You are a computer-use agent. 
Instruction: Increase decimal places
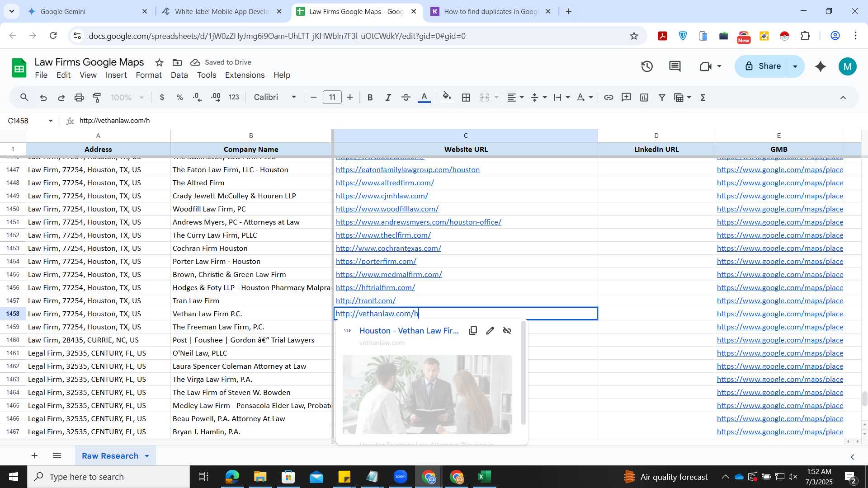coord(216,97)
